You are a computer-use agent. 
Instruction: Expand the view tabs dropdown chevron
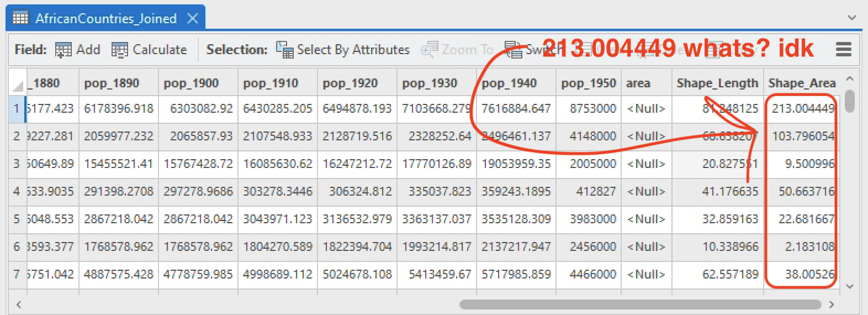pyautogui.click(x=852, y=18)
